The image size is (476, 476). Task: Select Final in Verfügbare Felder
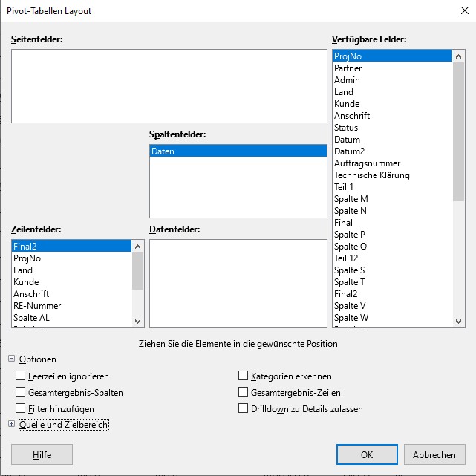pos(392,222)
